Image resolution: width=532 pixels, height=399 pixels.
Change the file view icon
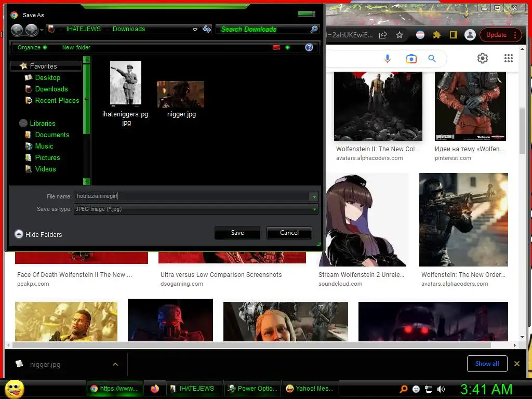276,47
